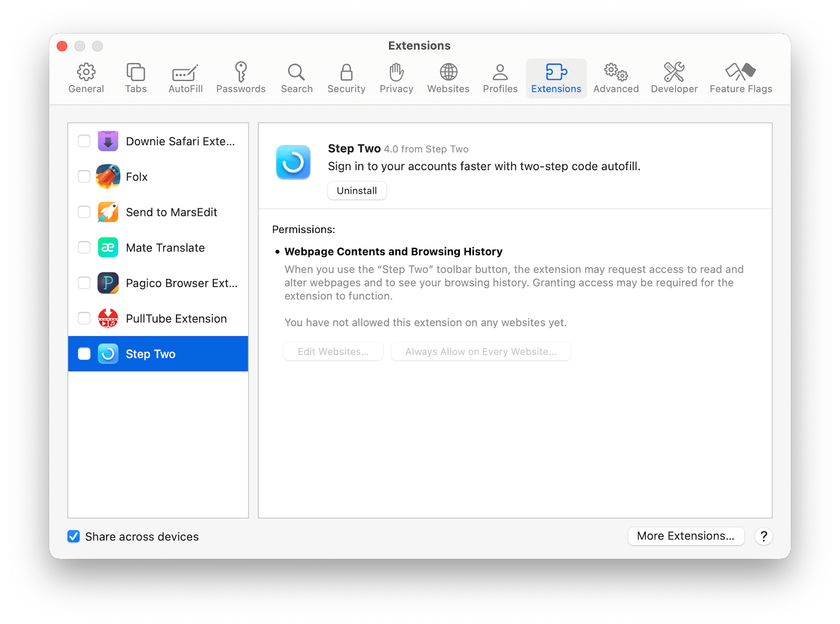Open the Websites globe icon

click(448, 72)
